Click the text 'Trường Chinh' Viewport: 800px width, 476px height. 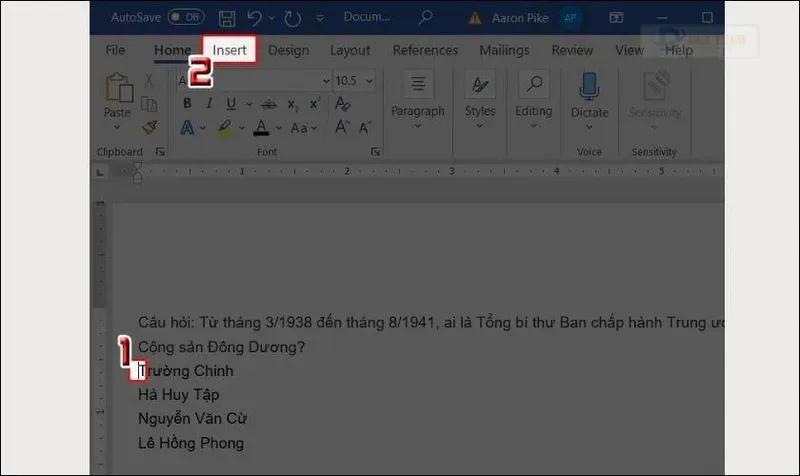click(186, 371)
